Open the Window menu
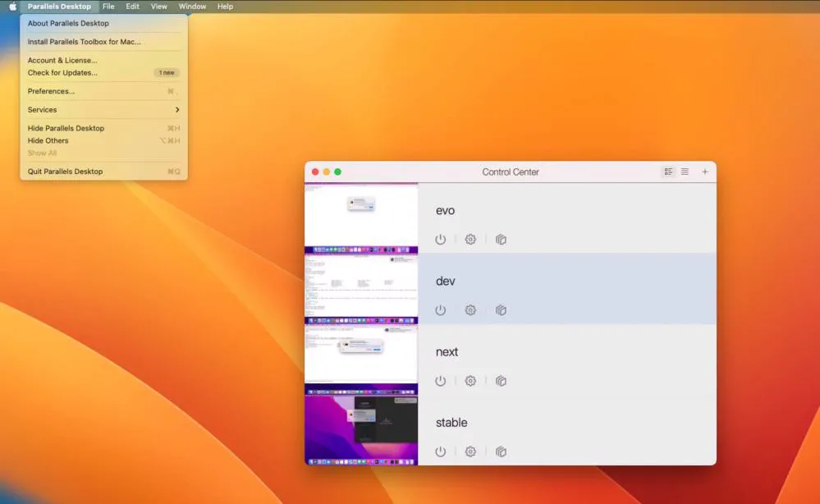 tap(192, 7)
